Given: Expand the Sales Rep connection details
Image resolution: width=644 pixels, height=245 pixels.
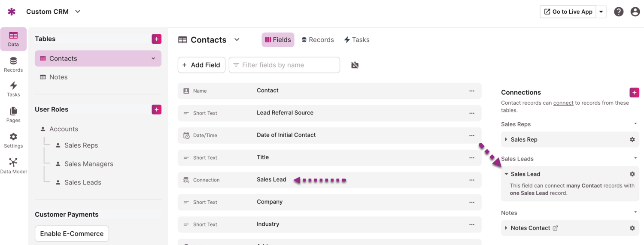Looking at the screenshot, I should click(x=506, y=139).
